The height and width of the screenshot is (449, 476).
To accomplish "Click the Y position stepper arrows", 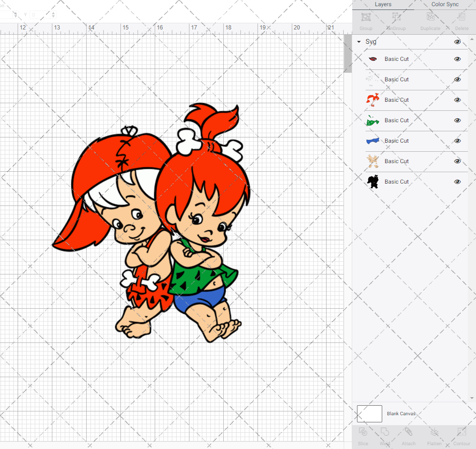I will click(x=53, y=15).
